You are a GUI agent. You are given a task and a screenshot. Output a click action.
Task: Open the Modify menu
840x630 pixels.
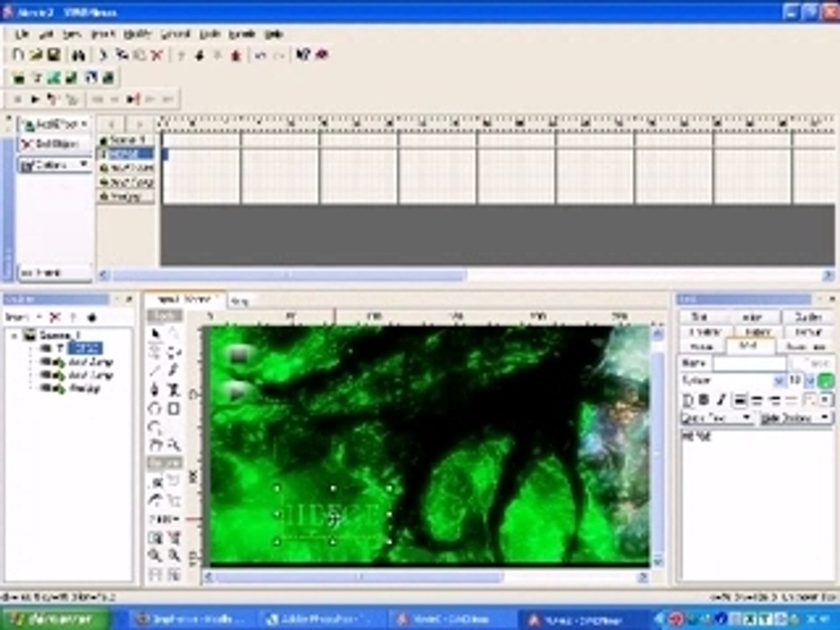(x=137, y=34)
